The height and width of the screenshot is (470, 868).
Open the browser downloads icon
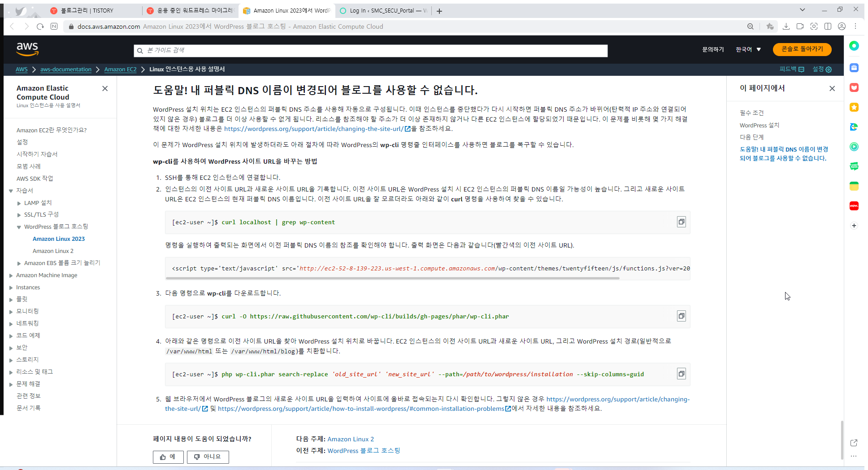(786, 26)
